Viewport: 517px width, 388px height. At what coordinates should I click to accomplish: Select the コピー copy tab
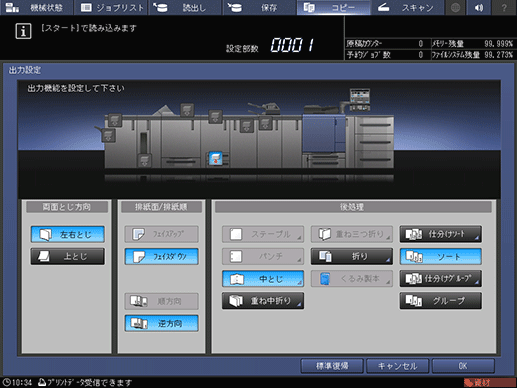click(334, 7)
